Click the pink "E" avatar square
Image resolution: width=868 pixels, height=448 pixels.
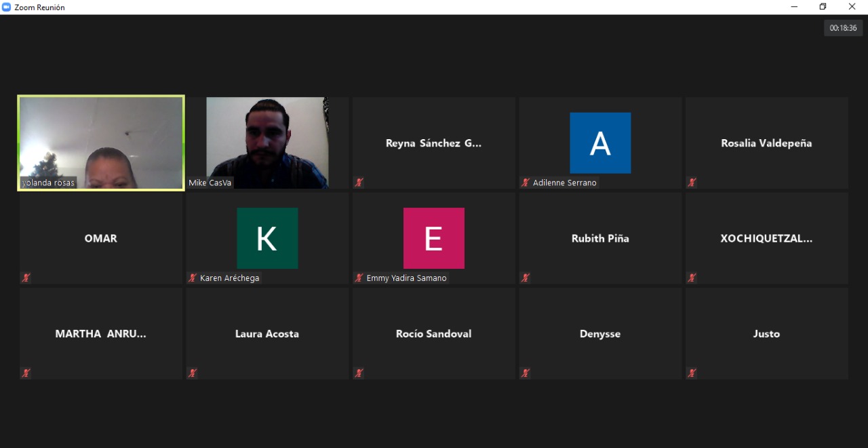coord(433,238)
